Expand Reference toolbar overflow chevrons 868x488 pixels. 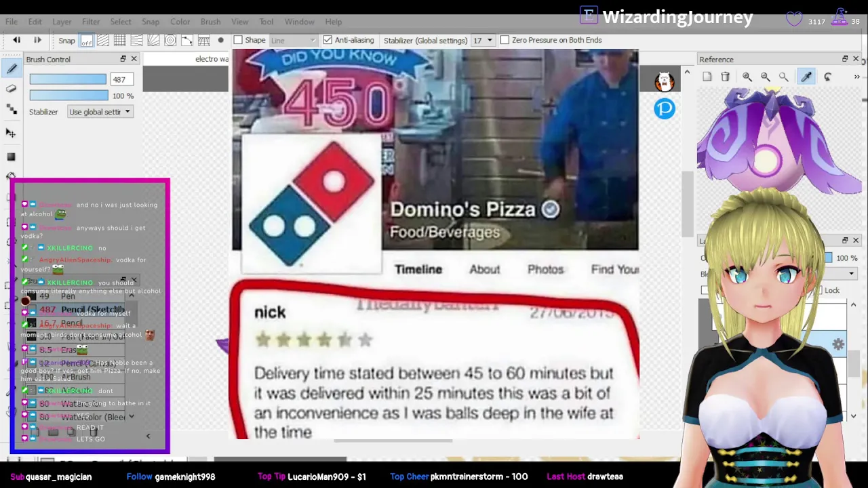click(x=857, y=77)
